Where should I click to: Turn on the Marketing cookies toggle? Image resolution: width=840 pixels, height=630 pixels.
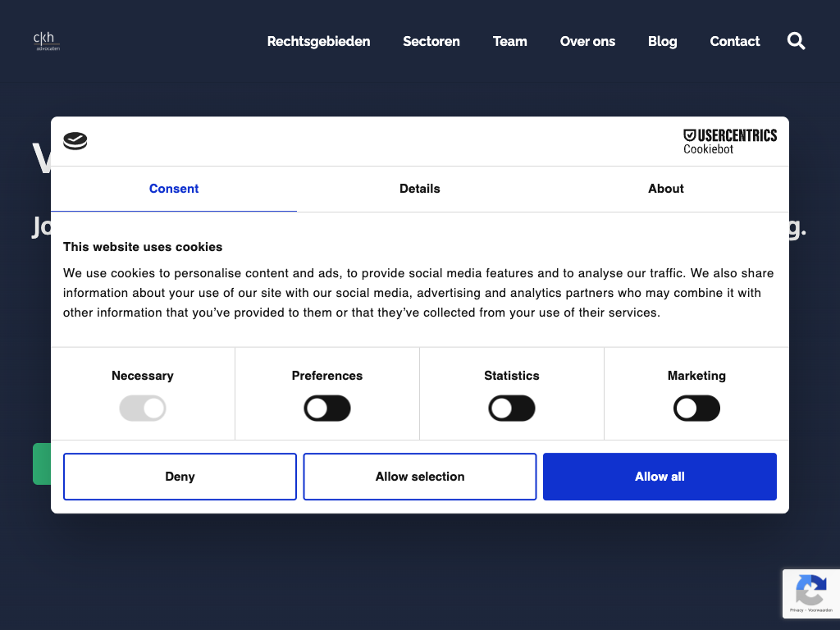click(696, 409)
